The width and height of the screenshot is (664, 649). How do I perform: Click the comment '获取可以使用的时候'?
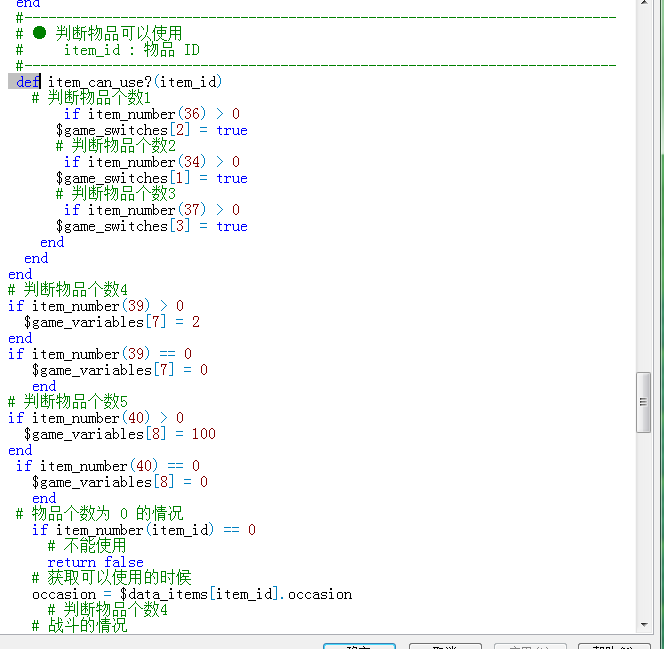(119, 577)
